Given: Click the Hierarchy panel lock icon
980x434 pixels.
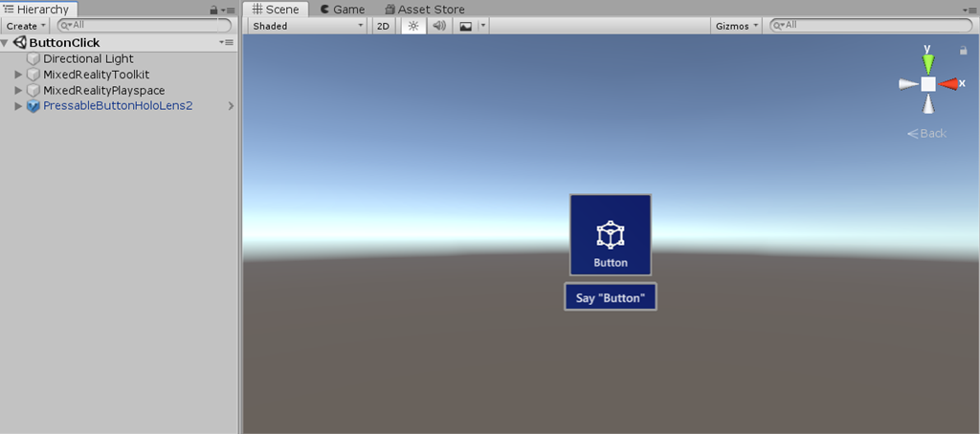Looking at the screenshot, I should pyautogui.click(x=213, y=10).
